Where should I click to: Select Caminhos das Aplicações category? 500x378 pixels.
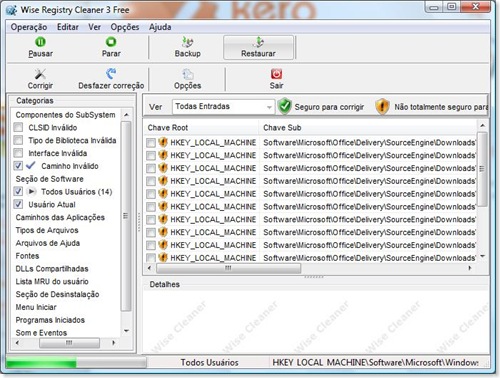(x=60, y=217)
